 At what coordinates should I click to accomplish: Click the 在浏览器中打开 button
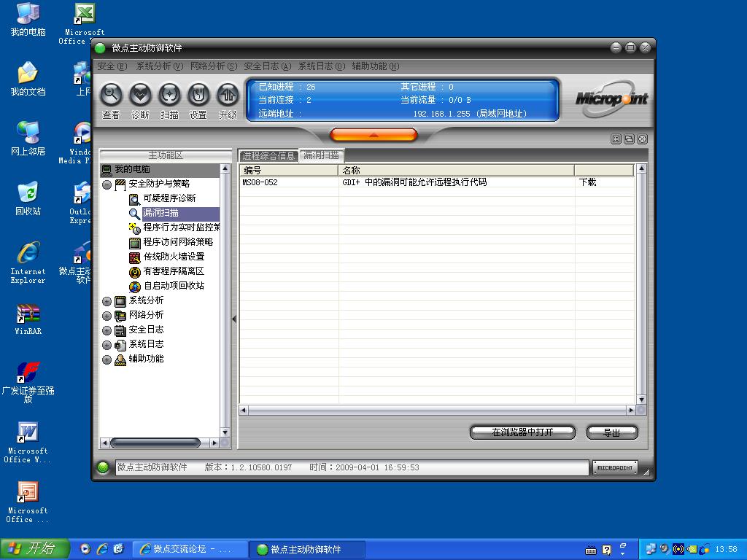click(x=522, y=432)
